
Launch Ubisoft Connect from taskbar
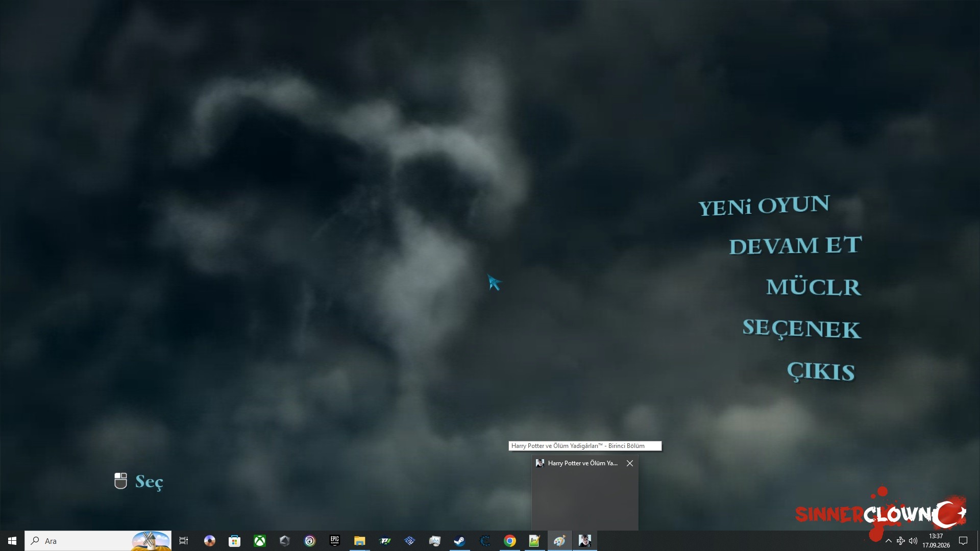(310, 541)
